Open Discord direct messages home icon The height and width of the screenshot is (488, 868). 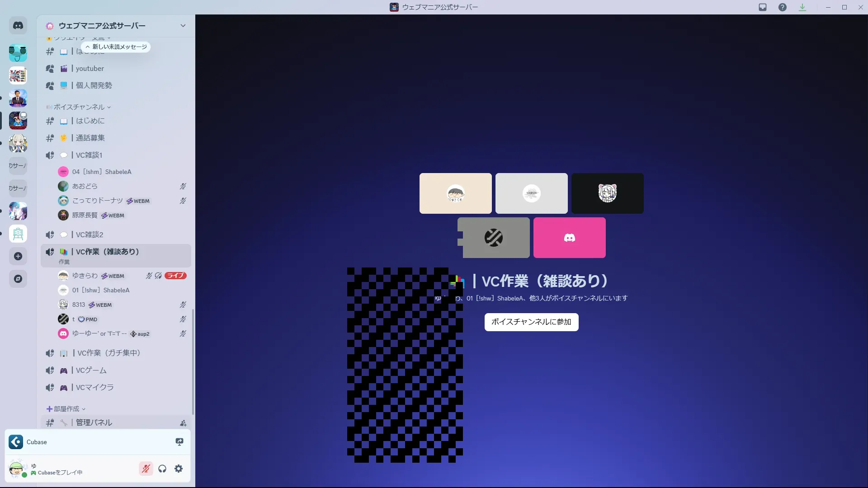(x=18, y=26)
